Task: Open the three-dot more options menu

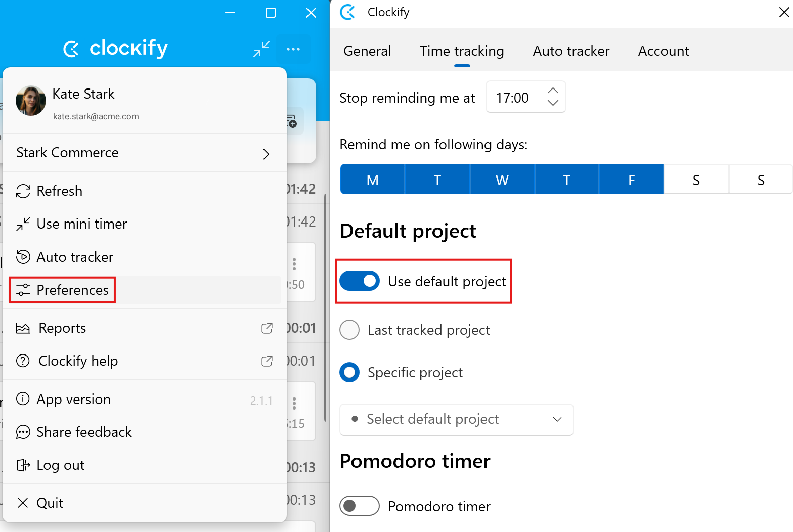Action: (293, 49)
